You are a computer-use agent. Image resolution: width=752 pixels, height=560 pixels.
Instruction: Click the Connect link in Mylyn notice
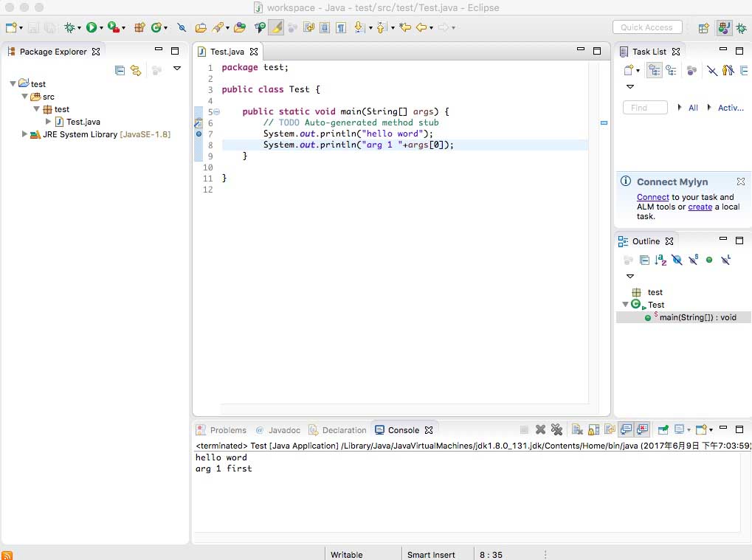tap(652, 197)
